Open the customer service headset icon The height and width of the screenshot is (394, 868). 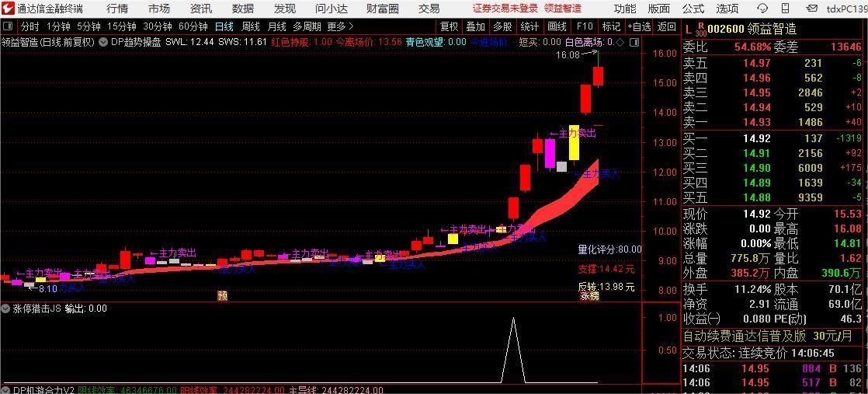(x=762, y=9)
